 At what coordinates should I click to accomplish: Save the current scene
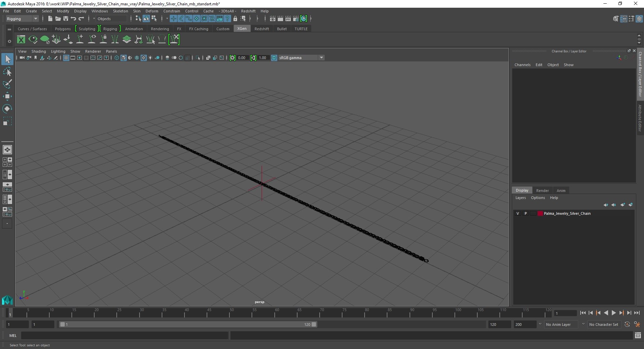tap(65, 19)
